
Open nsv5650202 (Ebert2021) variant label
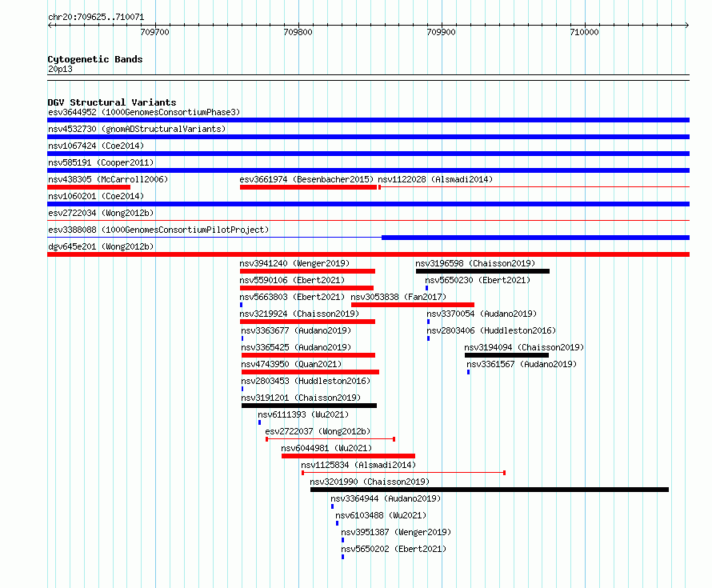click(x=394, y=549)
